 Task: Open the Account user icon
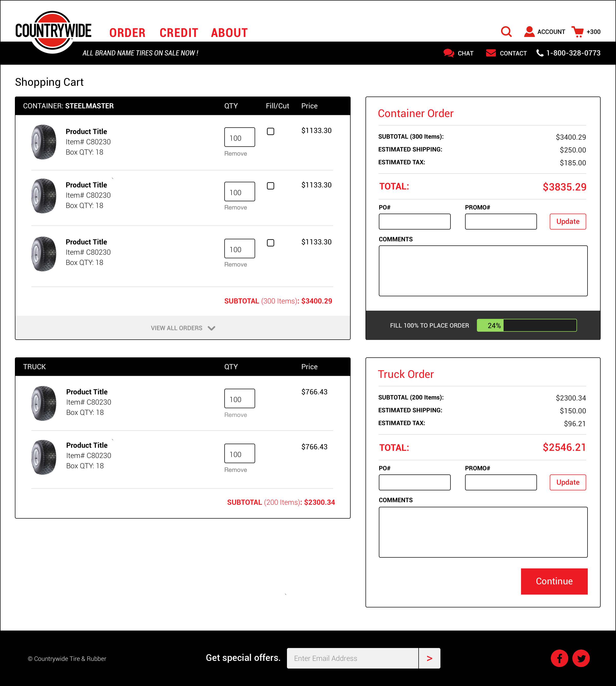(529, 32)
